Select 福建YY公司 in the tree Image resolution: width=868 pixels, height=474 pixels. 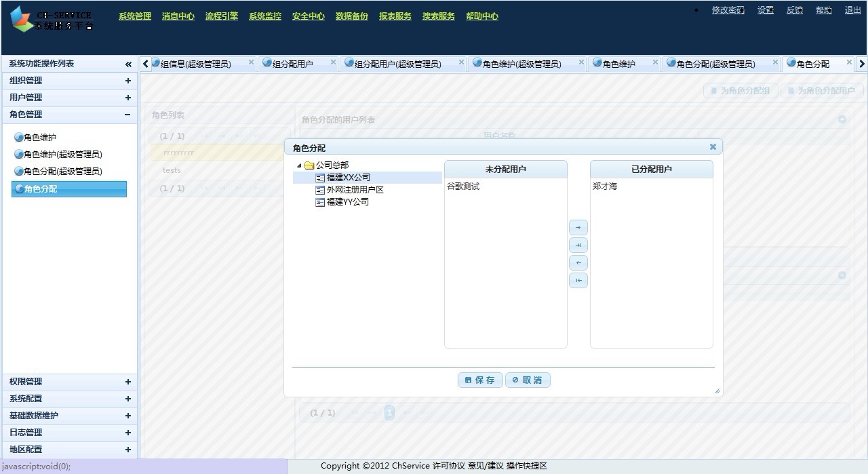pyautogui.click(x=348, y=202)
